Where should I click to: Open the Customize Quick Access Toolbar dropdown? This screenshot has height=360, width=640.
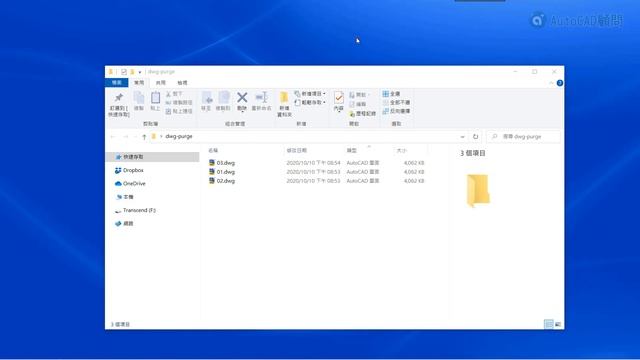click(140, 72)
